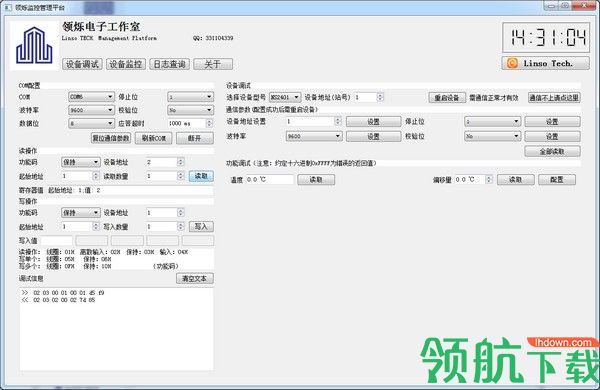Click the 断开 button

[x=195, y=138]
